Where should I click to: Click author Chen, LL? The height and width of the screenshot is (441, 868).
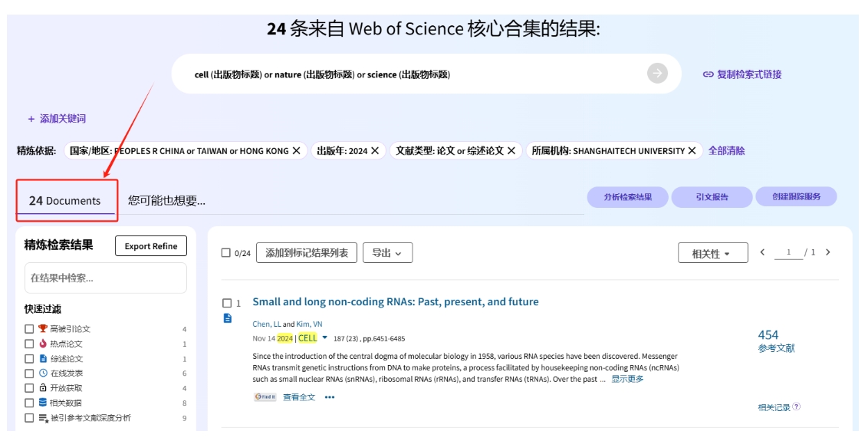point(267,324)
